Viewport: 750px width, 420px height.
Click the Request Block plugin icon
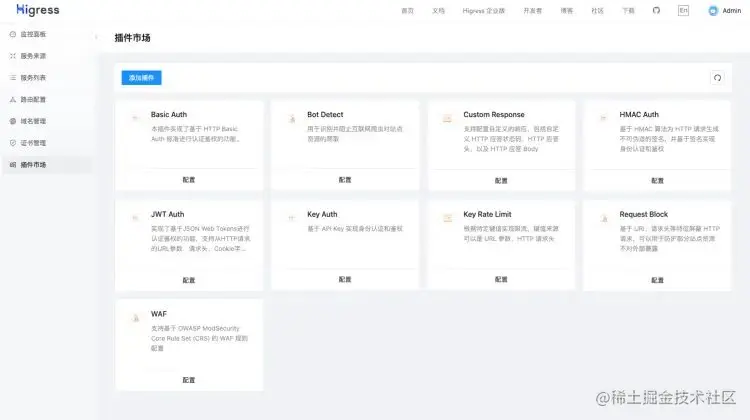click(604, 219)
